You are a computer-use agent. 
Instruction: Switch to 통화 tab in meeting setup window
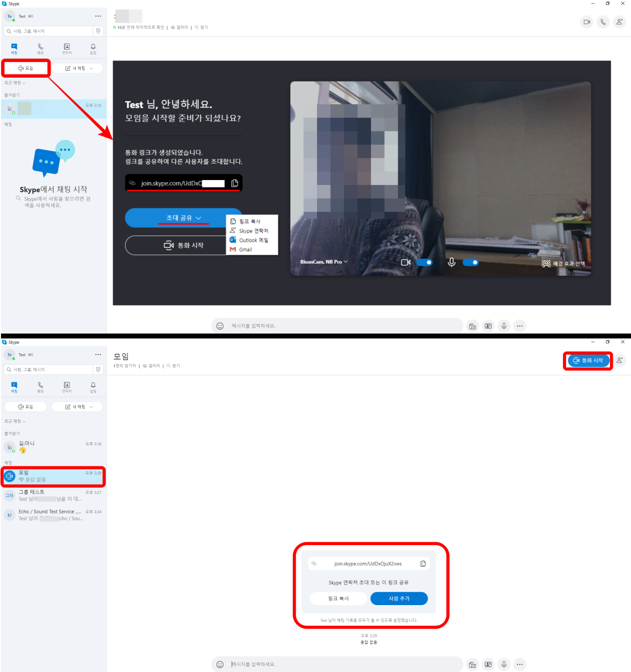click(40, 49)
